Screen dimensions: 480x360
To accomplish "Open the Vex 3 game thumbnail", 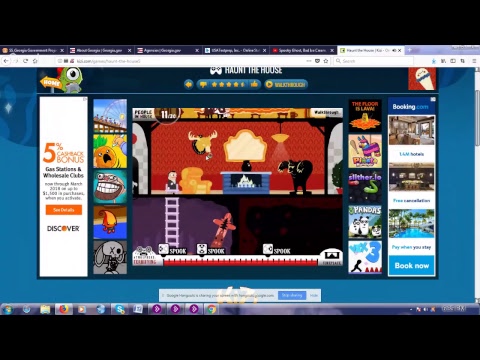I will (x=365, y=257).
